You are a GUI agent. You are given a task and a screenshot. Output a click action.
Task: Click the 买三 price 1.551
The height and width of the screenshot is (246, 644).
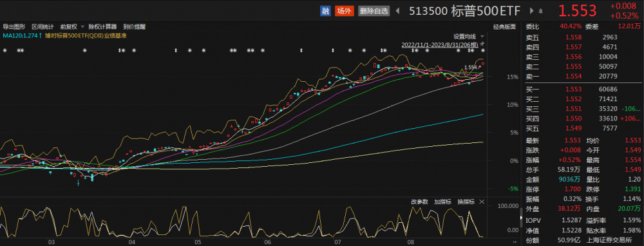(x=573, y=109)
